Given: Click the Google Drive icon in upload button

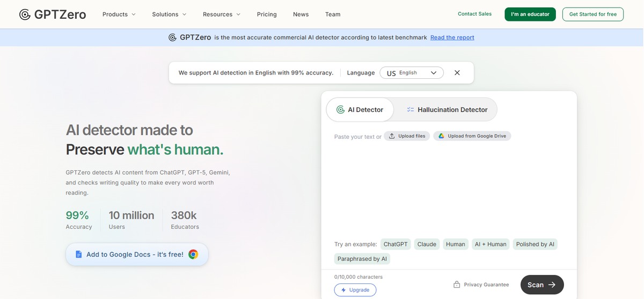Looking at the screenshot, I should [441, 136].
